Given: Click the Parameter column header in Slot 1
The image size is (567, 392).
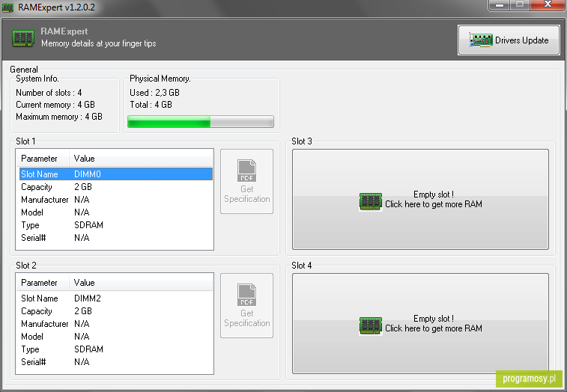Looking at the screenshot, I should 43,159.
